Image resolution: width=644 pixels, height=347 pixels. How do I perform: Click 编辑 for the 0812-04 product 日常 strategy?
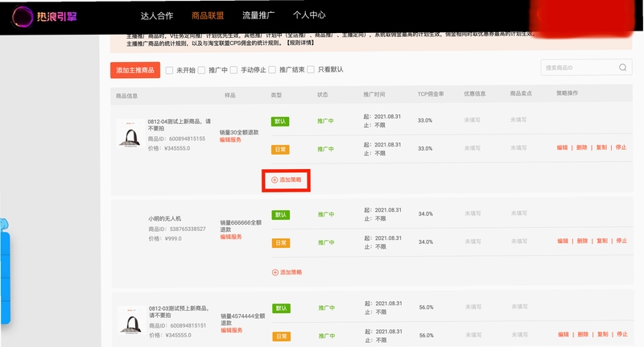click(x=562, y=147)
